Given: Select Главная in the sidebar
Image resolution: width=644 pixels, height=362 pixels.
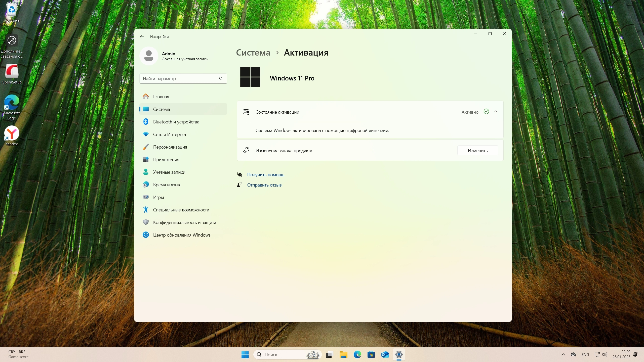Looking at the screenshot, I should 161,97.
